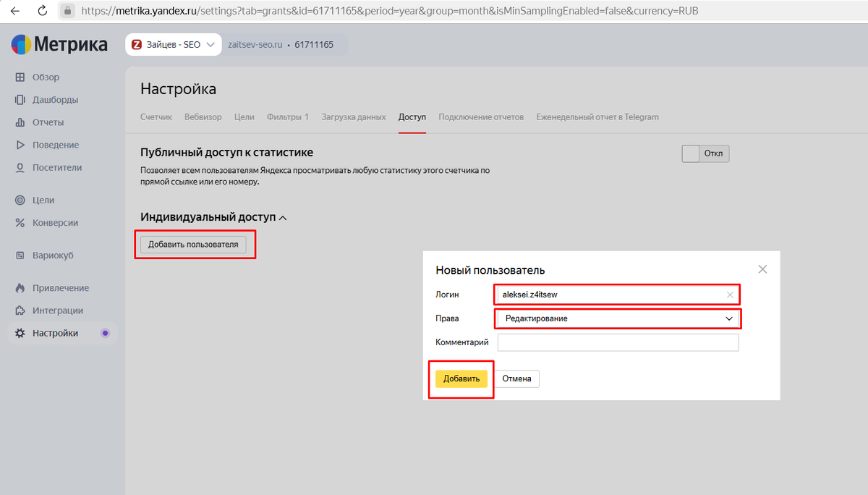Click the Дашборды sidebar icon
Screen dimensions: 868x495
pyautogui.click(x=20, y=100)
